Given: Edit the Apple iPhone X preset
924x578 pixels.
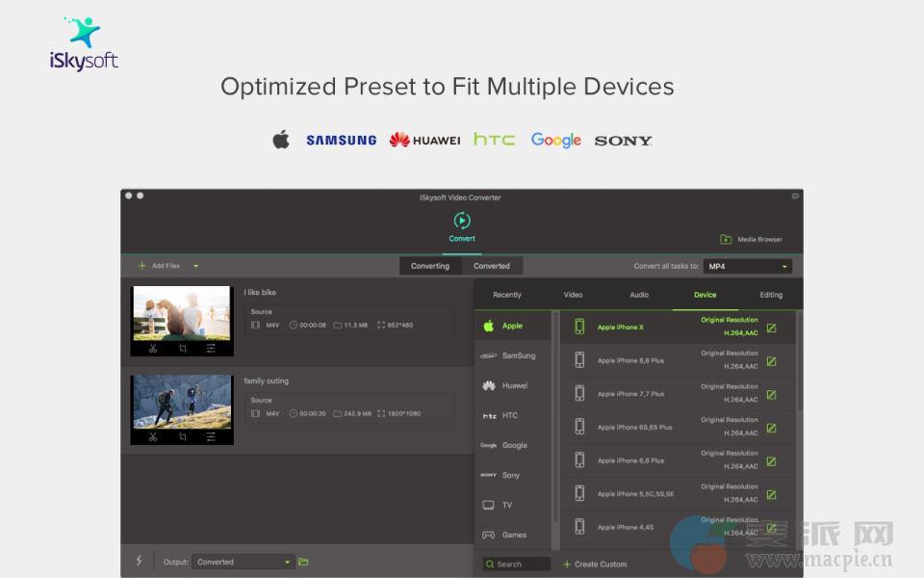Looking at the screenshot, I should coord(771,328).
